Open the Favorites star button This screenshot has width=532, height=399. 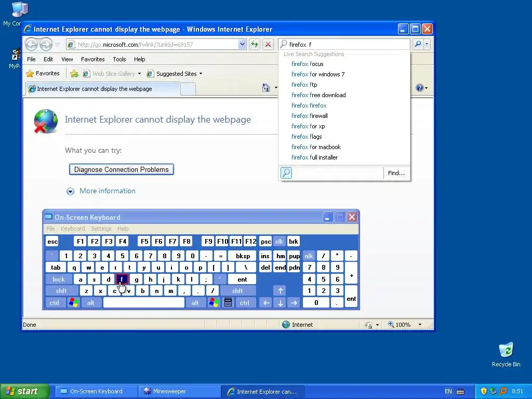point(43,73)
